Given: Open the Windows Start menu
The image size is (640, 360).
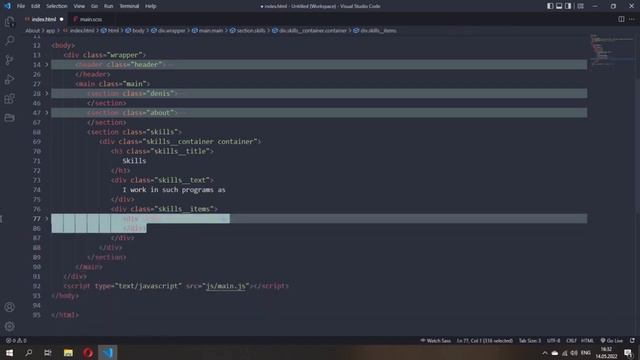Looking at the screenshot, I should coord(9,353).
